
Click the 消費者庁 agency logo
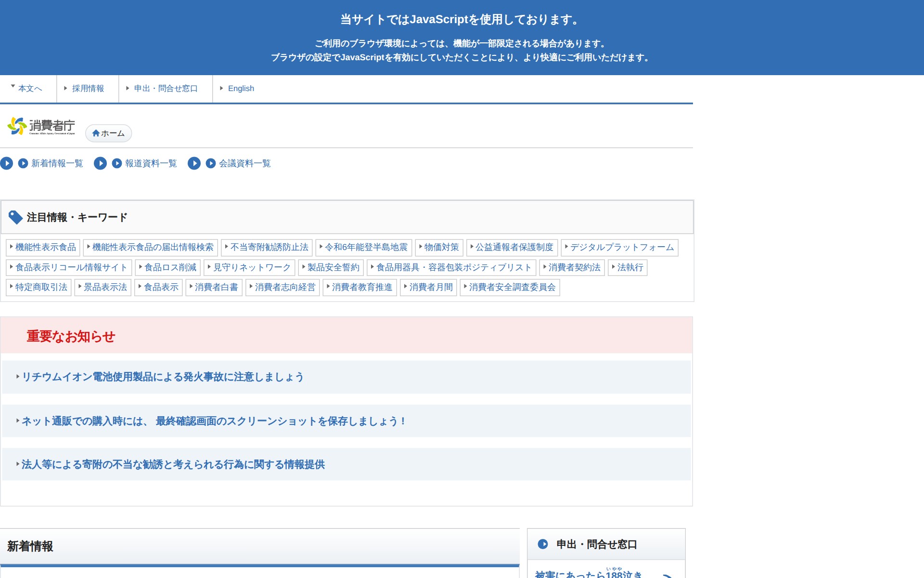(42, 126)
